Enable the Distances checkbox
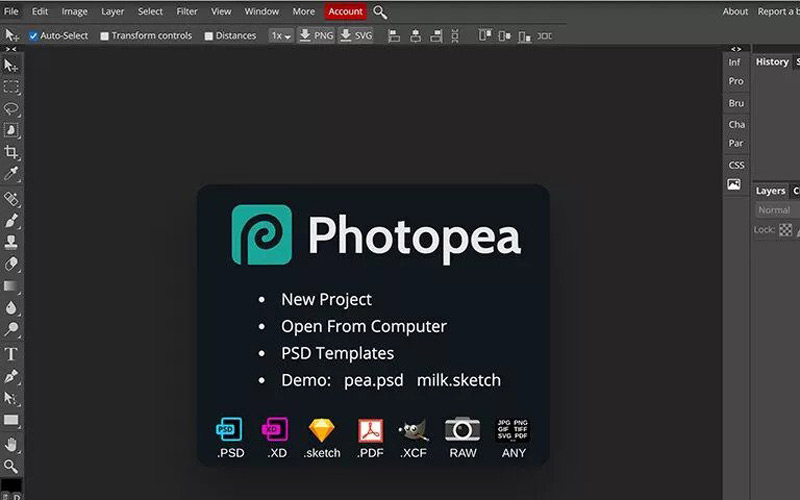This screenshot has width=800, height=500. coord(209,36)
